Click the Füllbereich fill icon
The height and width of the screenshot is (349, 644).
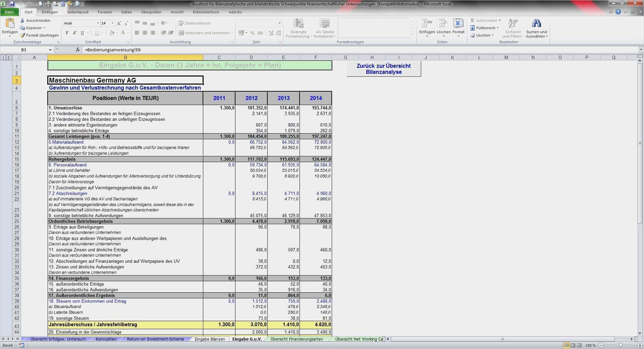pos(473,28)
